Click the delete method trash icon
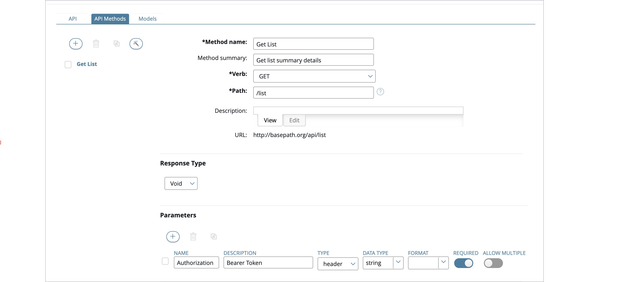Viewport: 644px width, 282px height. click(x=96, y=44)
